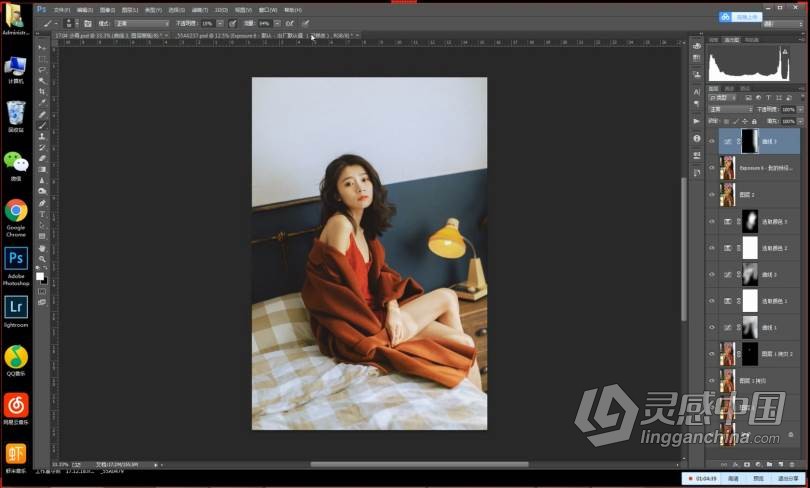The height and width of the screenshot is (488, 810).
Task: Select the Eyedropper tool
Action: [x=42, y=102]
